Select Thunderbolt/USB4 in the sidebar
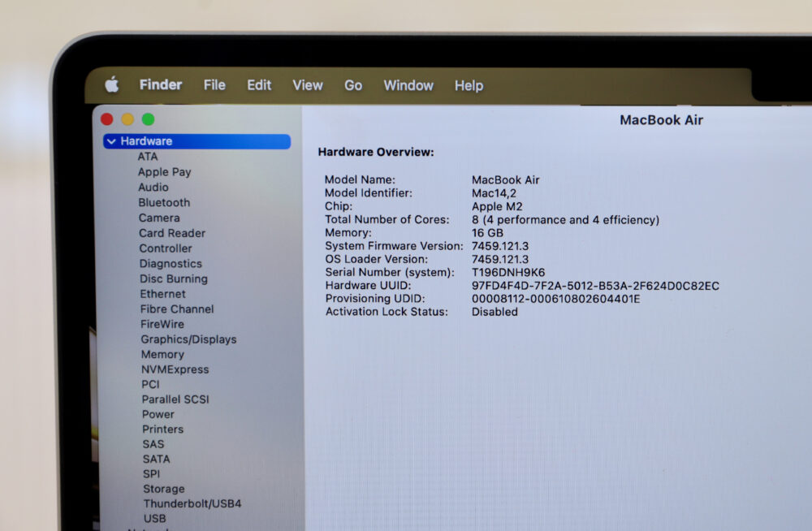Screen dimensions: 812x531 tap(192, 503)
